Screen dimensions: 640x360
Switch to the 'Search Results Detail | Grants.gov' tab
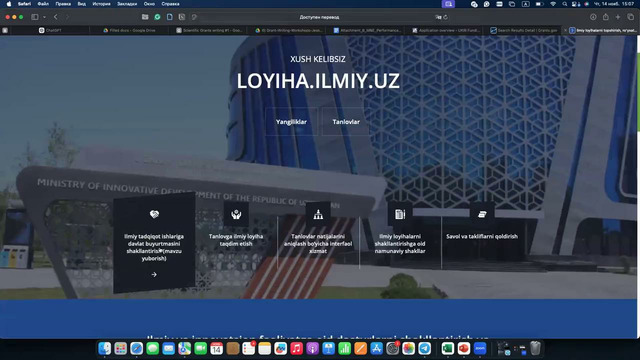pos(524,30)
